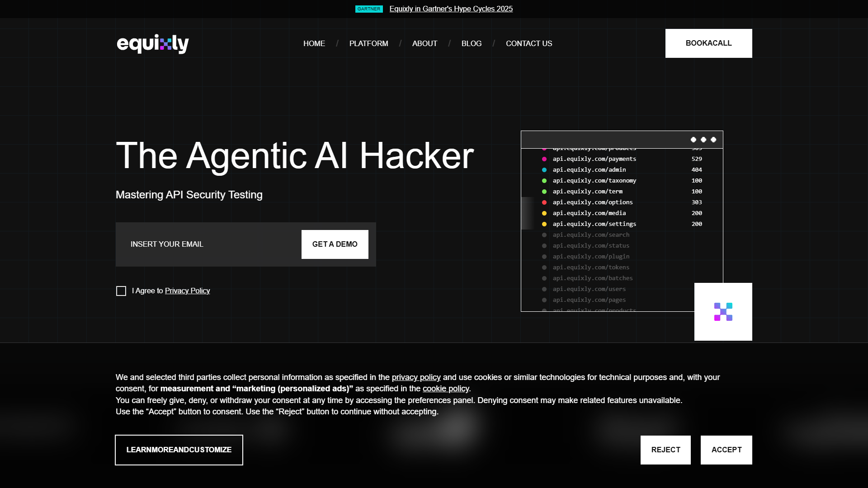This screenshot has height=488, width=868.
Task: Click api.equixly.com/payments row
Action: pos(622,159)
